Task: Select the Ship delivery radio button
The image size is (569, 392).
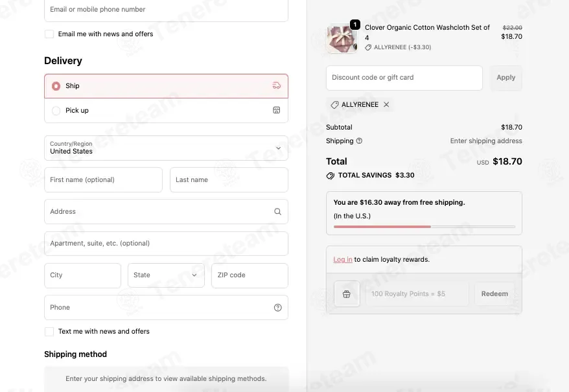Action: click(x=56, y=86)
